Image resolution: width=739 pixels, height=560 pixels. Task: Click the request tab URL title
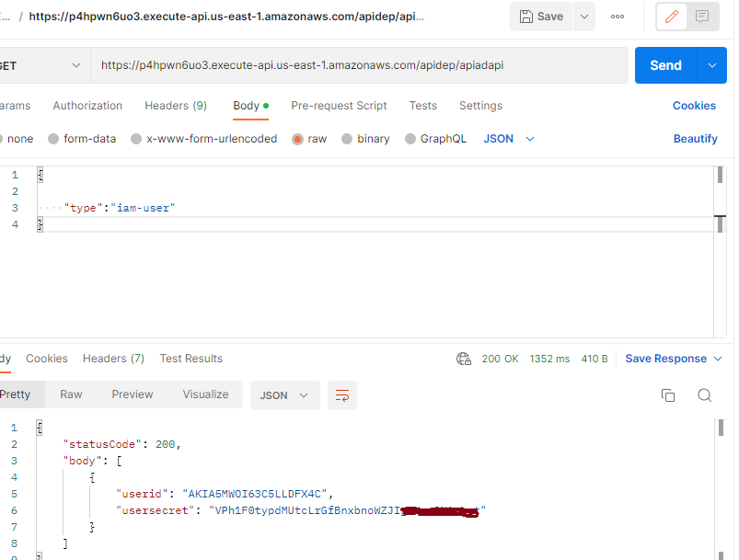226,17
